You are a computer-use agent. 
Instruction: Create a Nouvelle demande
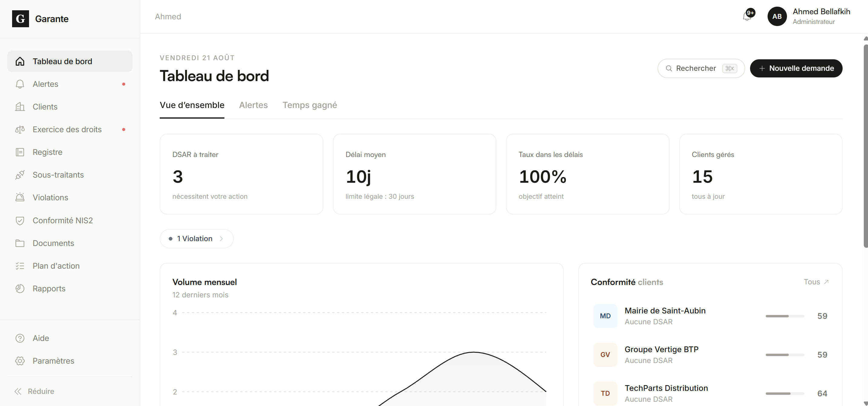tap(796, 68)
